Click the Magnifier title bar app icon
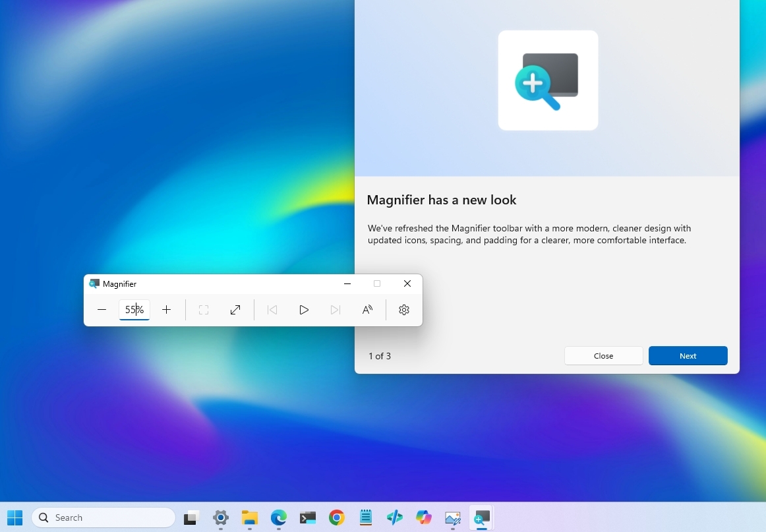 94,284
